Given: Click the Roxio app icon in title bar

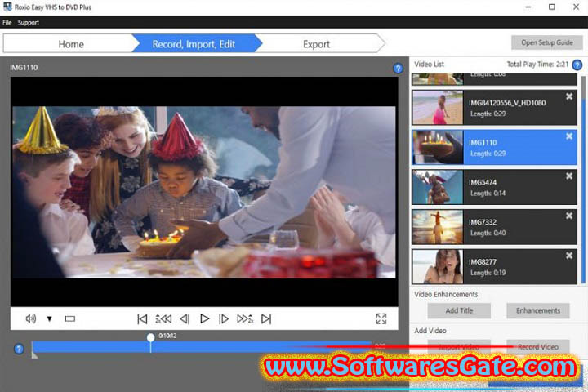Looking at the screenshot, I should 7,7.
